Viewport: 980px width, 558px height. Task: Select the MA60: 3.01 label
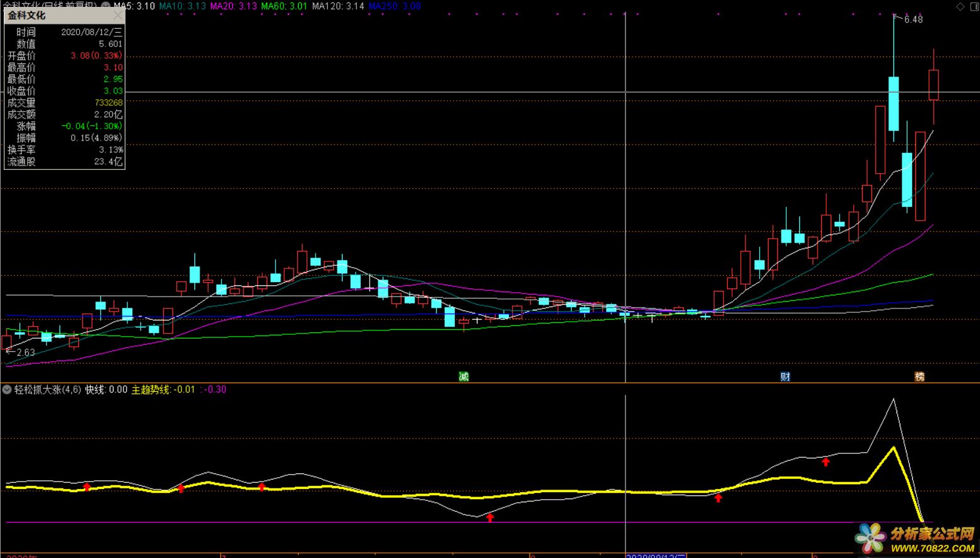(284, 6)
